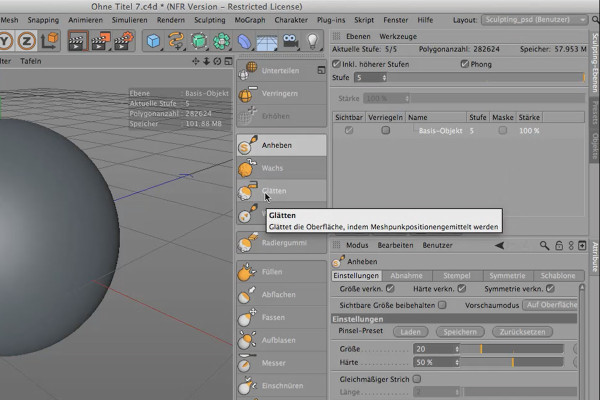
Task: Select the Radiergummi eraser brush
Action: pyautogui.click(x=281, y=243)
